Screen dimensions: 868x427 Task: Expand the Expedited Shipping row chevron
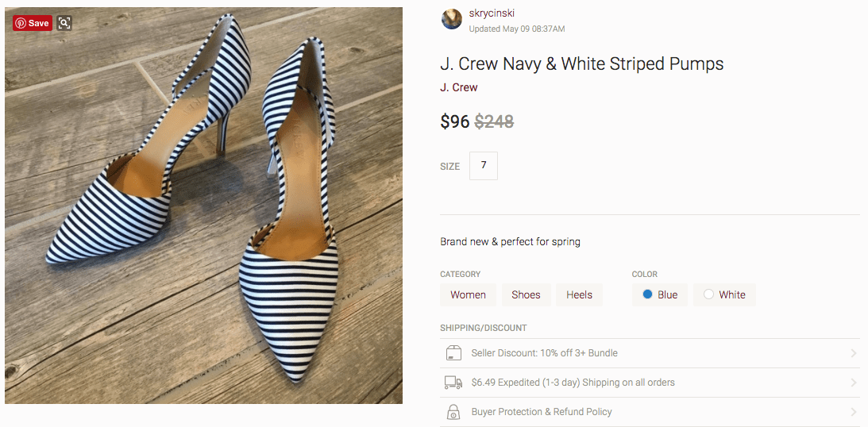[x=854, y=383]
